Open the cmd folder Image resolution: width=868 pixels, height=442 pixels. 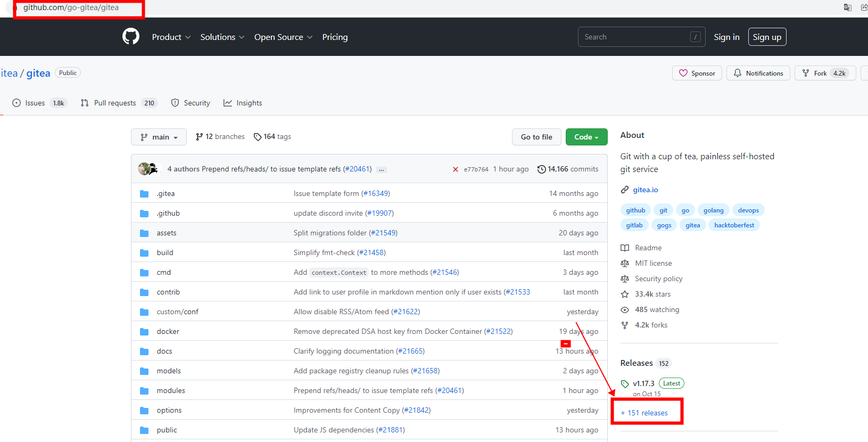tap(164, 273)
